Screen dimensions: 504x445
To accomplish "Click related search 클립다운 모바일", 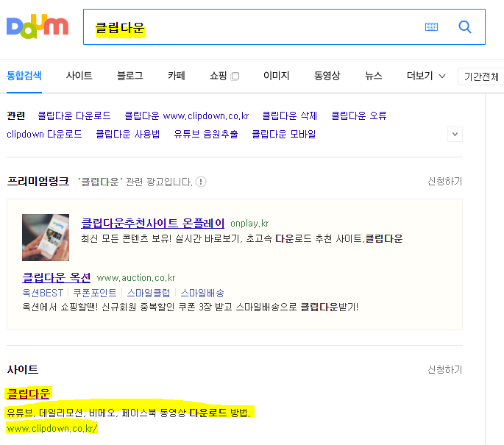I will pos(284,134).
